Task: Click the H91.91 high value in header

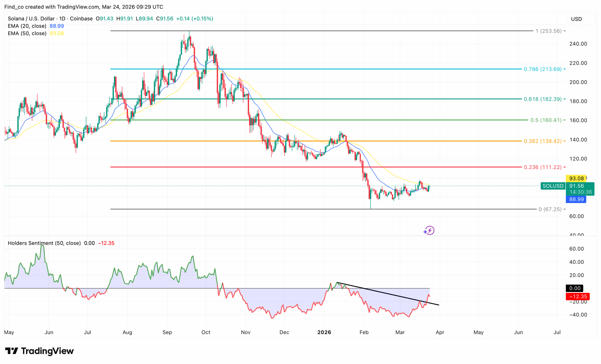Action: tap(124, 19)
